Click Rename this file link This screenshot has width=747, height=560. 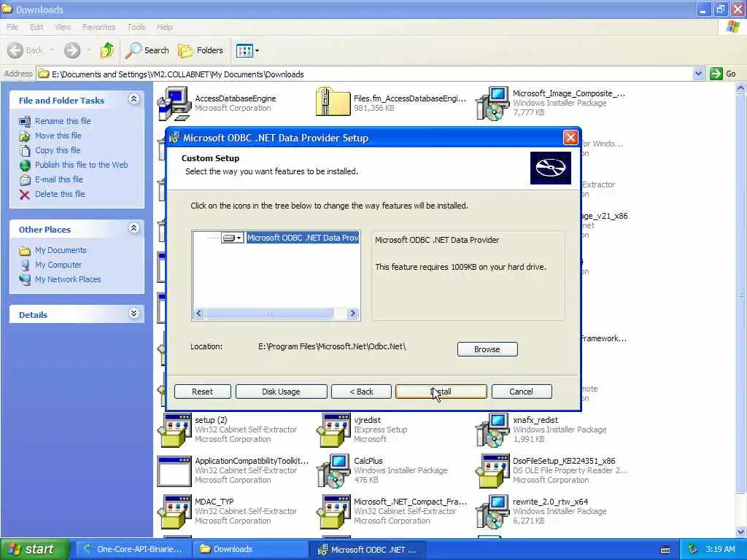pyautogui.click(x=63, y=121)
